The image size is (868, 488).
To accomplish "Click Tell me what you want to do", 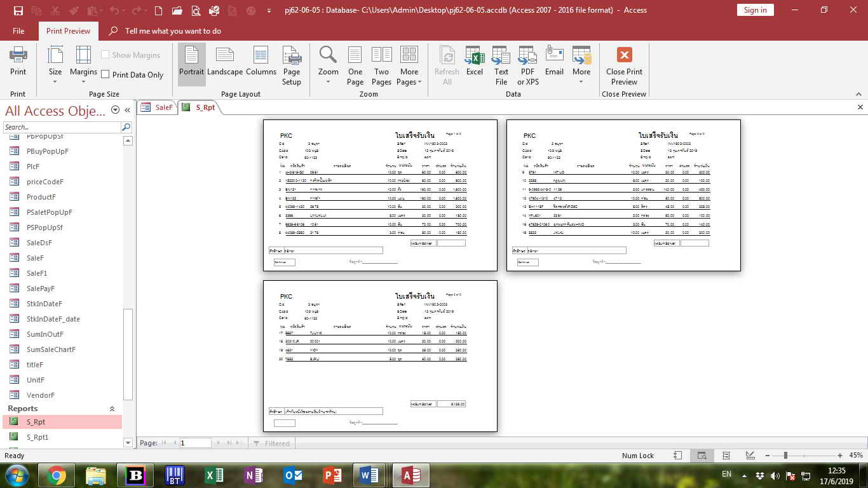I will tap(173, 30).
